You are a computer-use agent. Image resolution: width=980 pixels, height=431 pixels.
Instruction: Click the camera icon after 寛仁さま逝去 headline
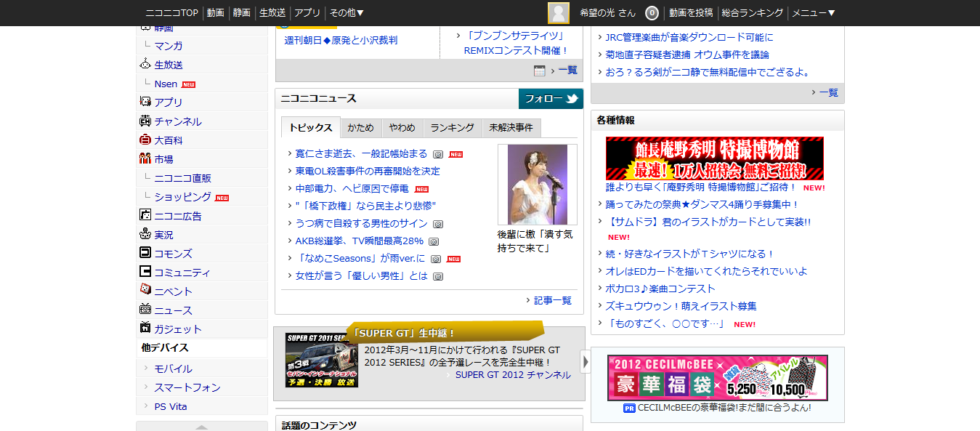(438, 154)
